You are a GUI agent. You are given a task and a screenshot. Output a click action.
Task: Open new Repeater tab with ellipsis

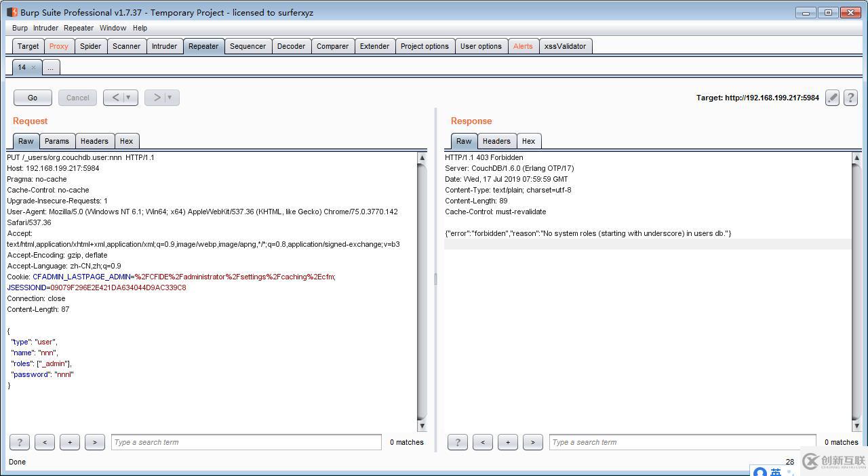50,67
